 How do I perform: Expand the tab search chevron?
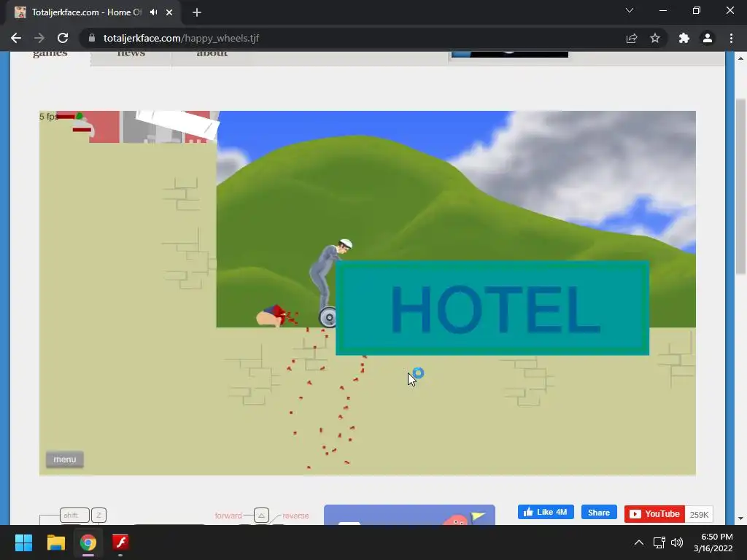pos(630,10)
